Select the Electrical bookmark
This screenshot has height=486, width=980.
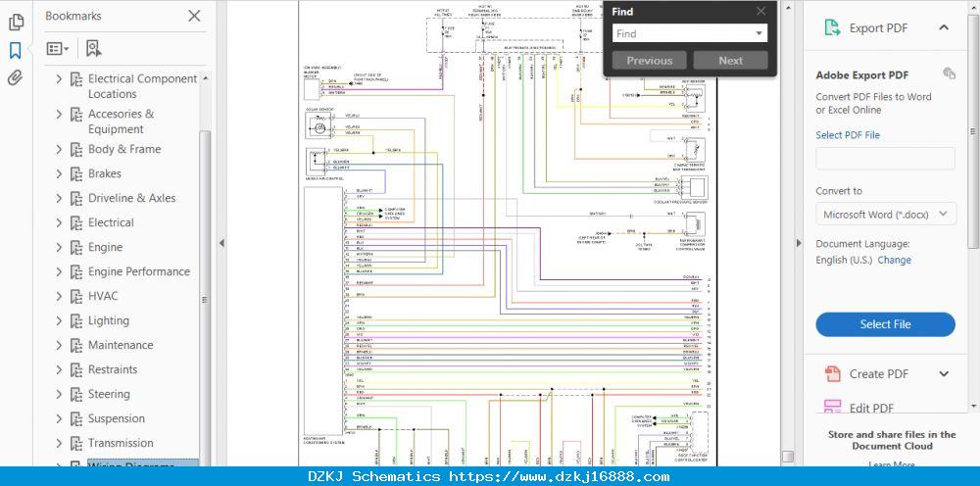111,222
